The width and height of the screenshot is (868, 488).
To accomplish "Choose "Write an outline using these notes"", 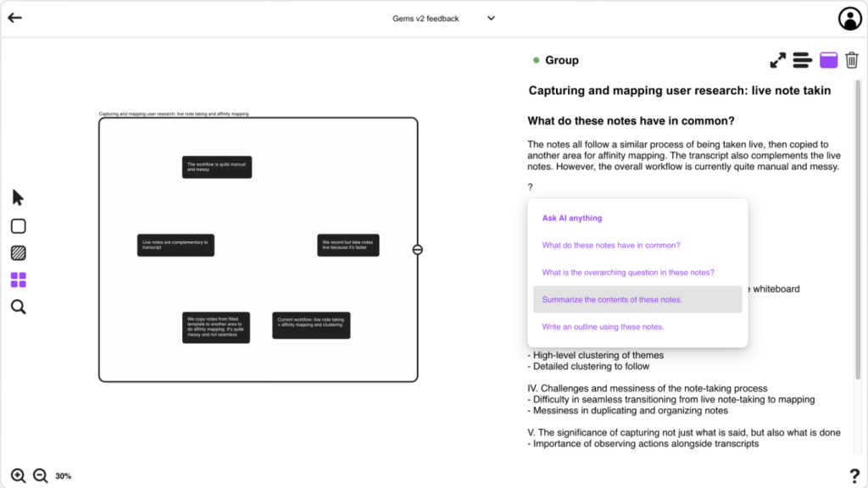I will pos(603,326).
